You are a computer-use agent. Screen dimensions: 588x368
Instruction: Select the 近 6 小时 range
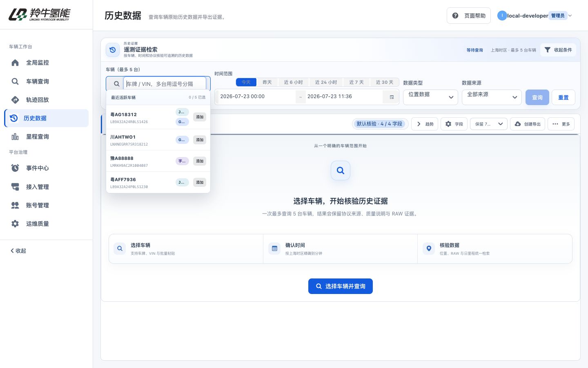[x=293, y=82]
